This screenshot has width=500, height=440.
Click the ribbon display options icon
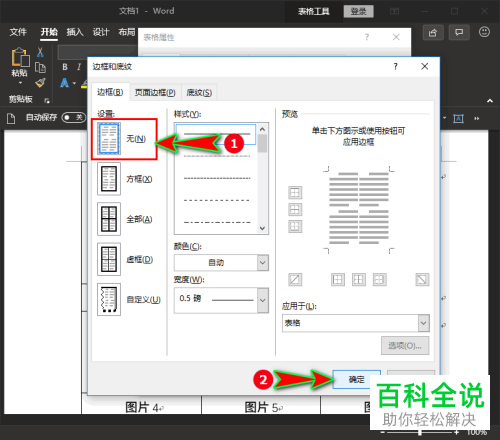pos(395,11)
